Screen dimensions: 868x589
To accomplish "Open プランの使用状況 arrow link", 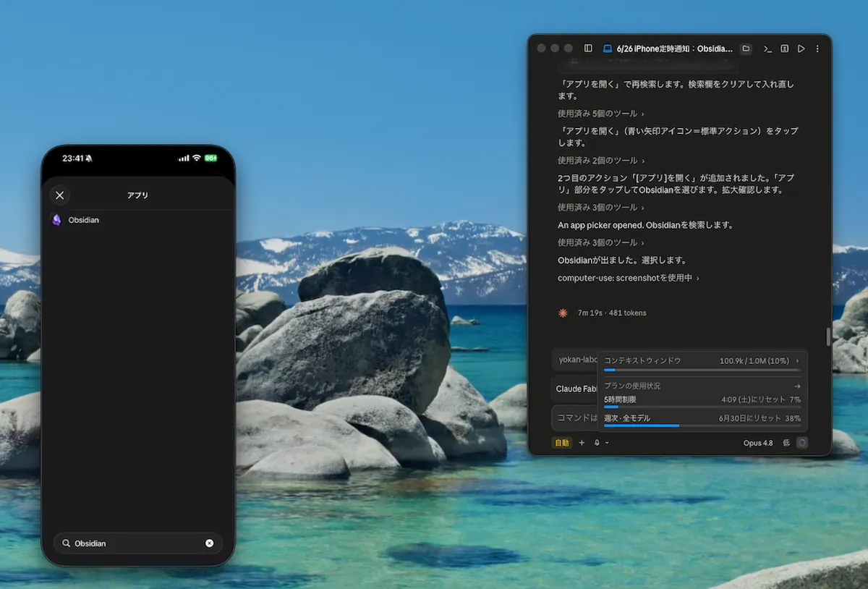I will [x=797, y=386].
